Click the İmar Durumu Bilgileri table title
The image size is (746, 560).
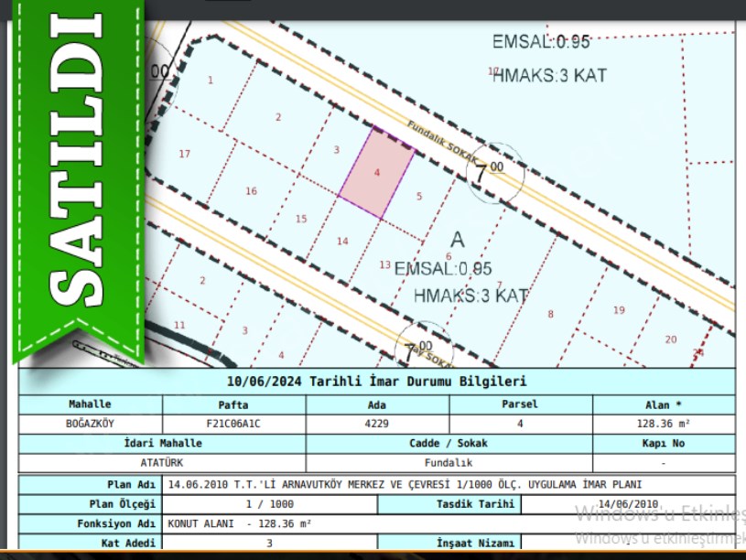coord(376,382)
